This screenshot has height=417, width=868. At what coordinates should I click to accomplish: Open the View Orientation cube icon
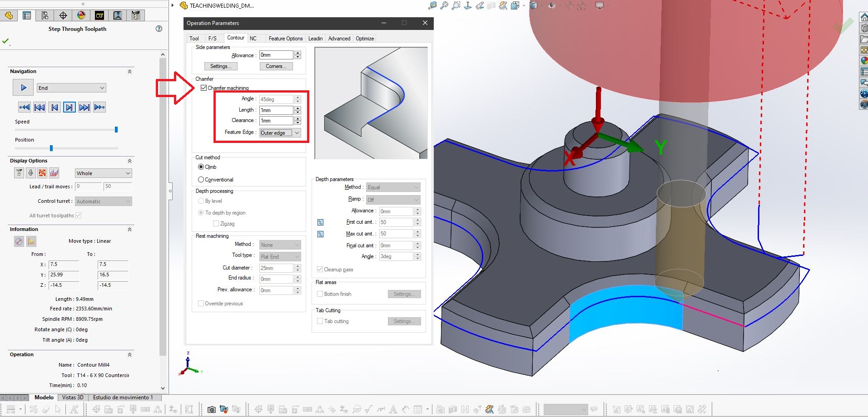[x=515, y=5]
